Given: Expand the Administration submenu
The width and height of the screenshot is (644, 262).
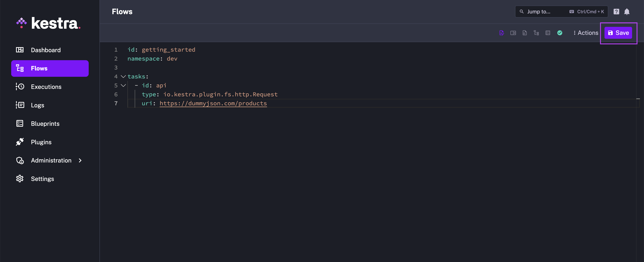Looking at the screenshot, I should pyautogui.click(x=80, y=160).
